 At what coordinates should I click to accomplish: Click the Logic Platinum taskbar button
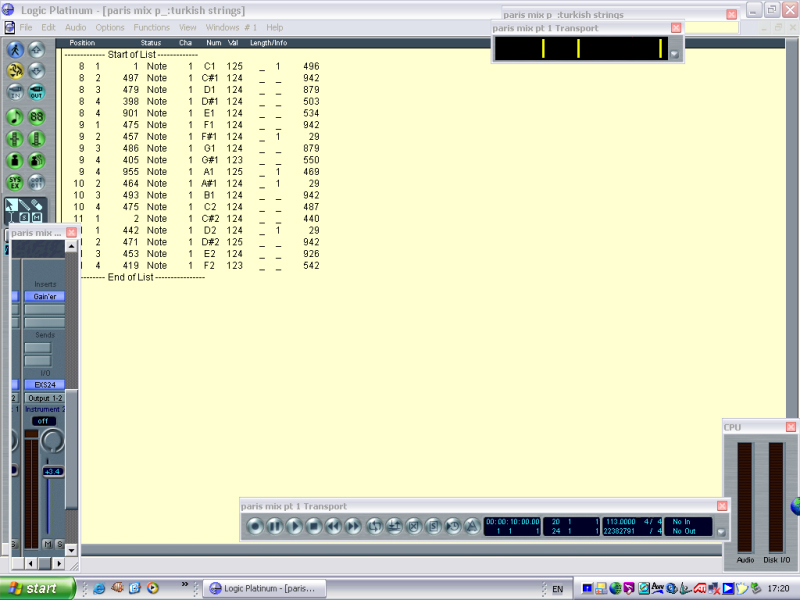coord(264,589)
